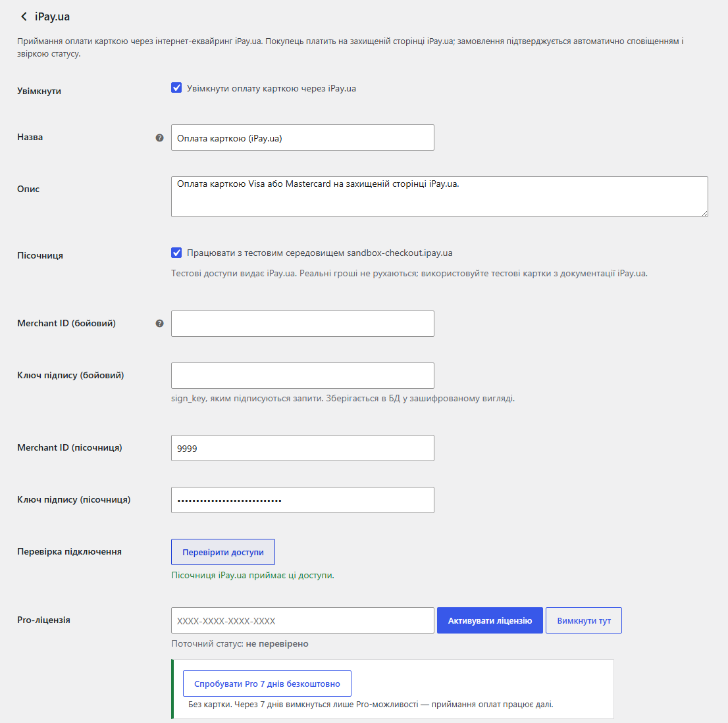The height and width of the screenshot is (723, 728).
Task: Click the Pro-ліцензія row label
Action: pyautogui.click(x=43, y=620)
